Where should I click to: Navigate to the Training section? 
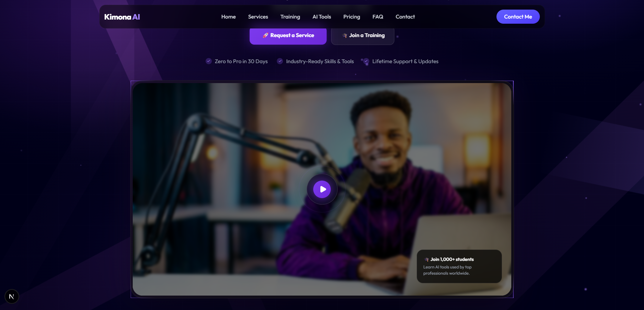[x=290, y=17]
